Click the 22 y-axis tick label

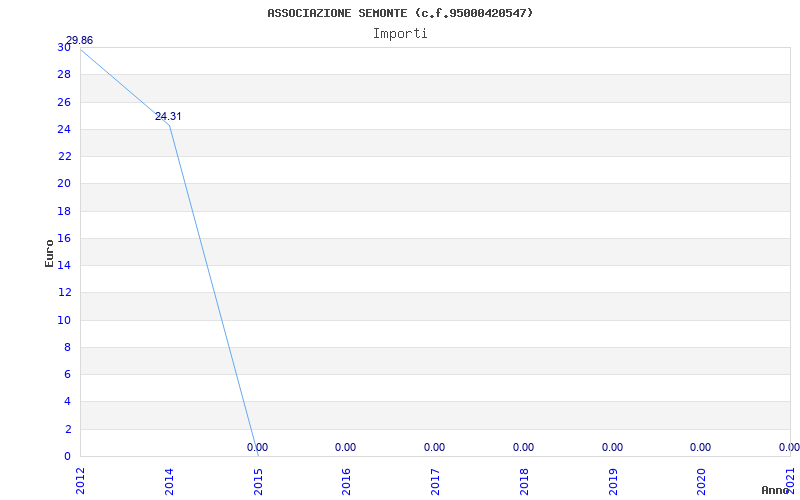point(64,157)
